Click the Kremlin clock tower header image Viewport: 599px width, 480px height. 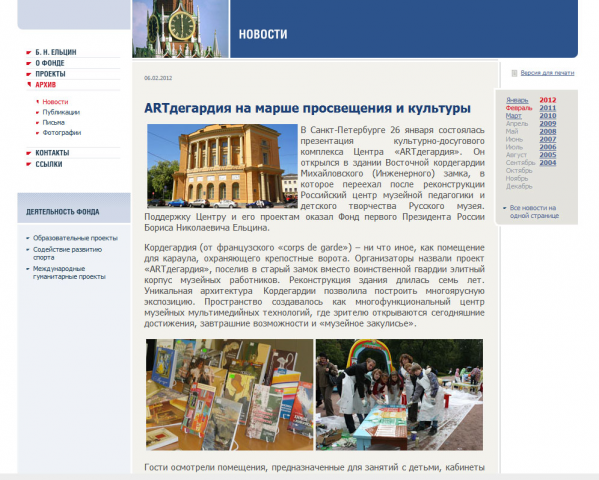pyautogui.click(x=180, y=29)
